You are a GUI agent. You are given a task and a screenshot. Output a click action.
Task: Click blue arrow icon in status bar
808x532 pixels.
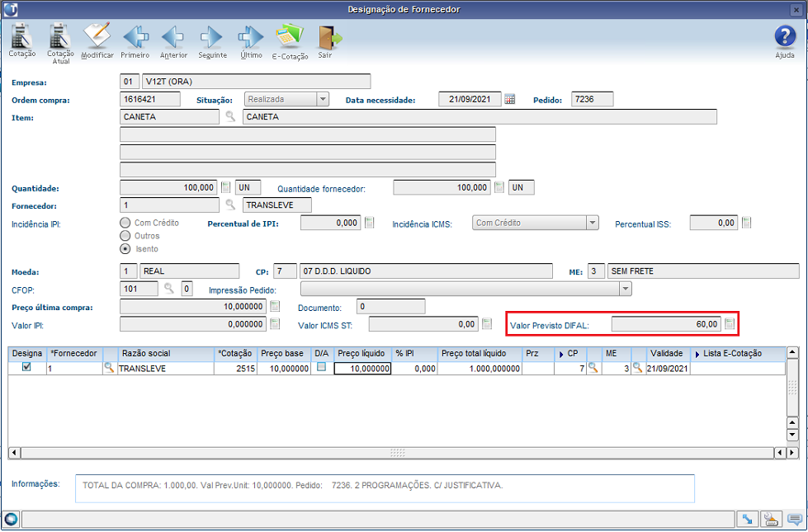(746, 519)
